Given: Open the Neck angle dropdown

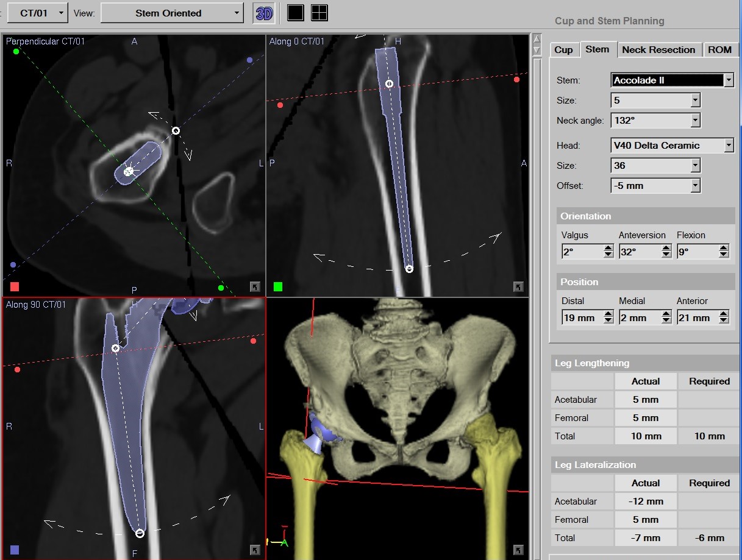Looking at the screenshot, I should 695,121.
